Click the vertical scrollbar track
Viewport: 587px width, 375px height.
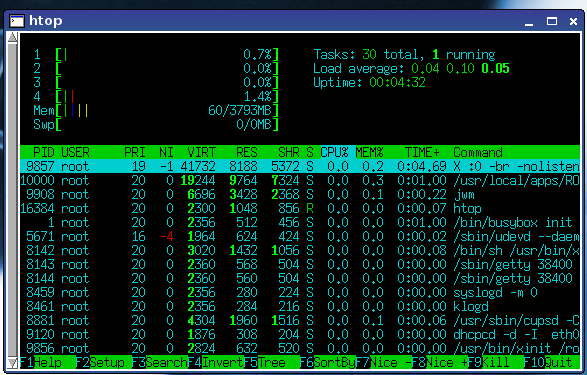pos(12,200)
